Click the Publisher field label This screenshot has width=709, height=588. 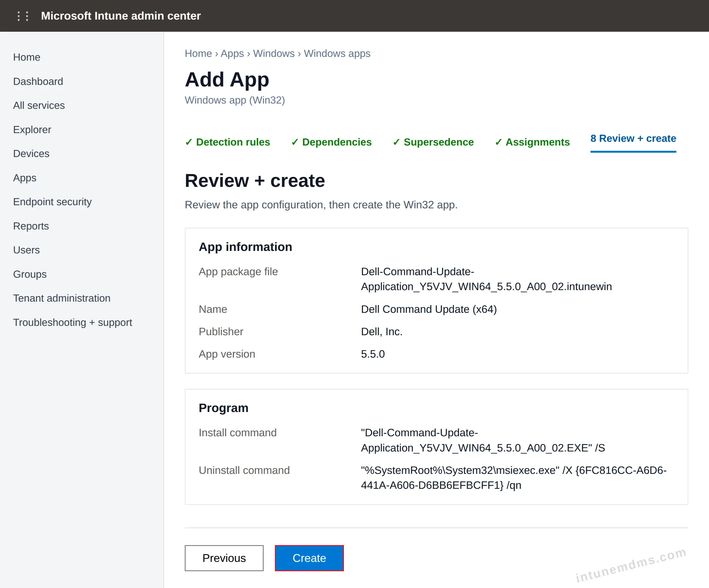221,331
